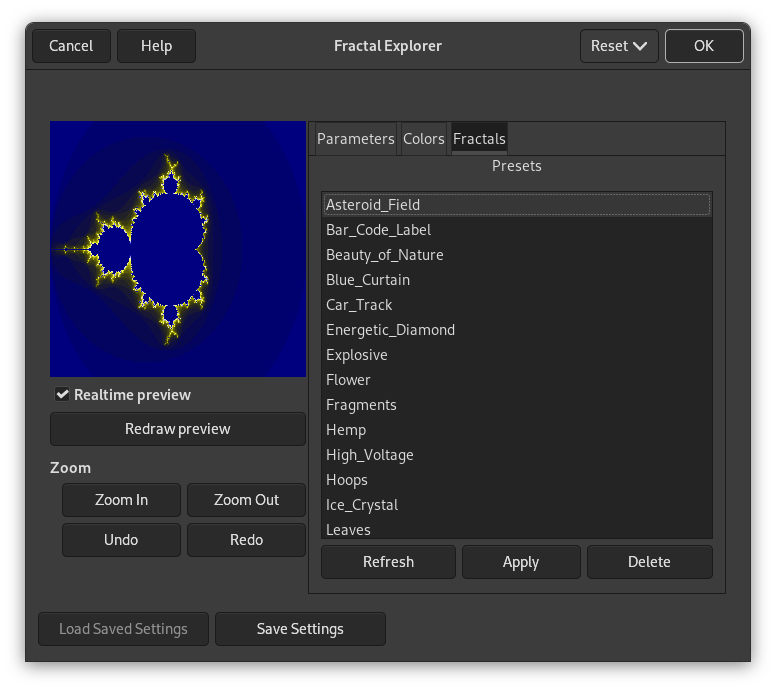The height and width of the screenshot is (690, 776).
Task: Delete the selected fractal preset
Action: point(649,562)
